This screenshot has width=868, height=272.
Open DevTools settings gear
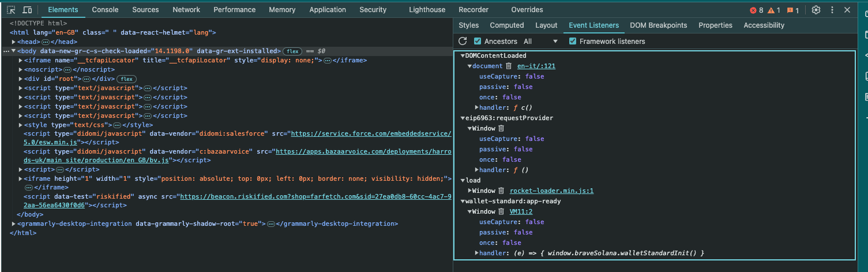coord(816,10)
